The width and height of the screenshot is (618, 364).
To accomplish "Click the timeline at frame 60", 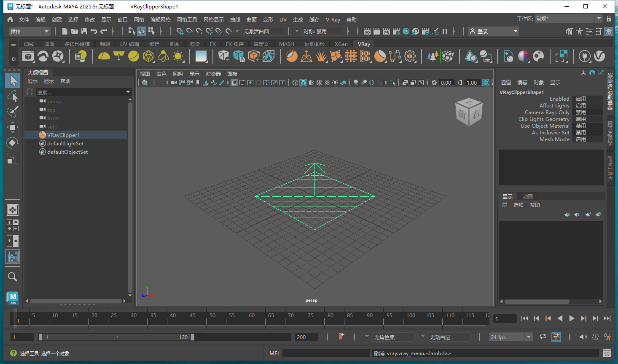I will pos(251,318).
